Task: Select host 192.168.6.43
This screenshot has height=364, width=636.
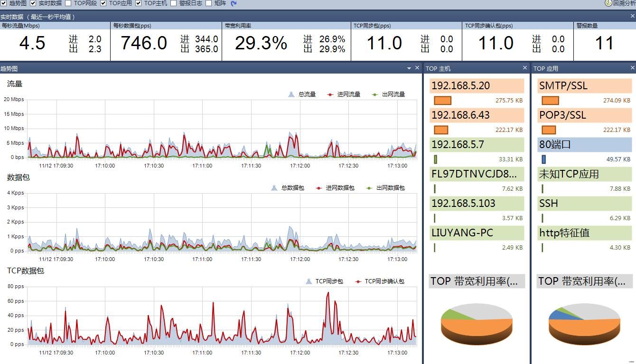Action: (477, 115)
